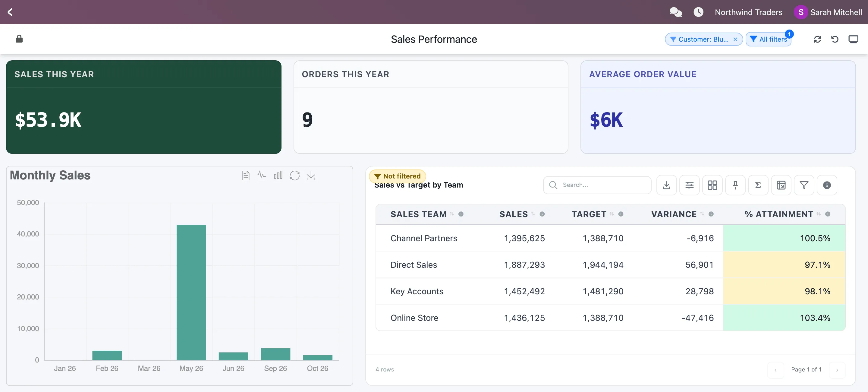Screen dimensions: 868x392
Task: Refresh the Monthly Sales chart
Action: click(294, 175)
